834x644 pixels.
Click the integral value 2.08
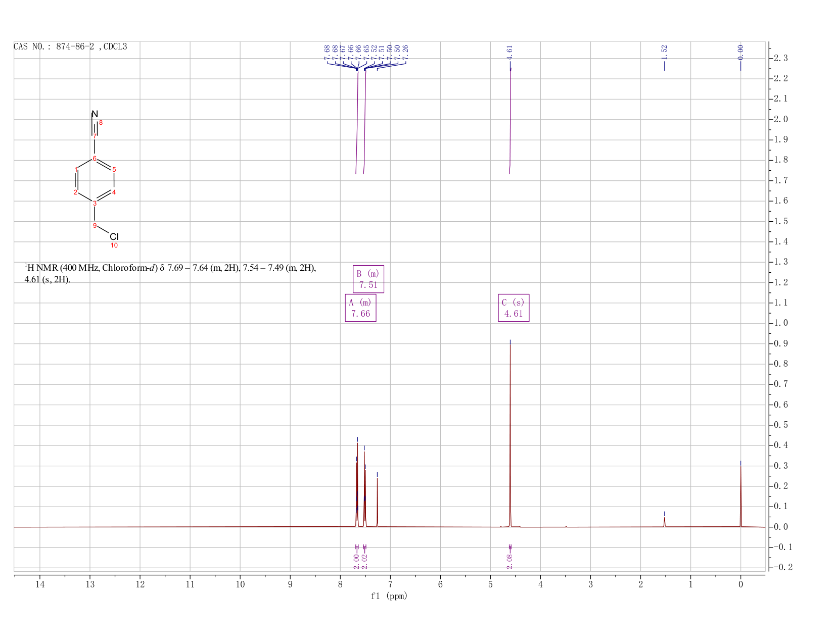pos(509,561)
